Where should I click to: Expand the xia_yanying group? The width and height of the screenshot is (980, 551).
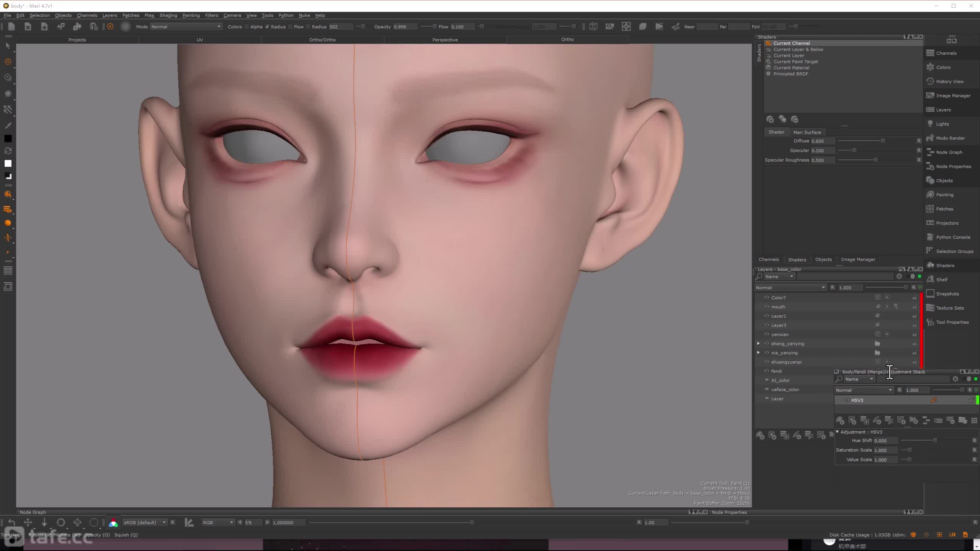tap(758, 352)
